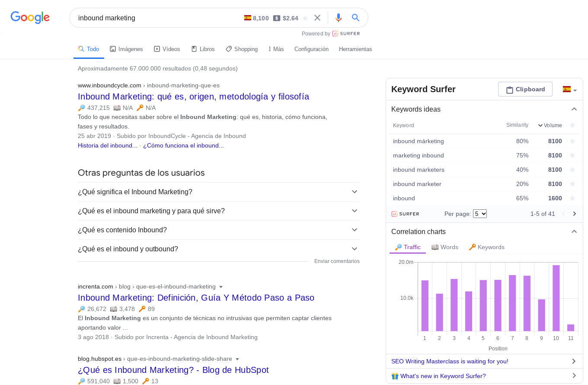
Task: Click the Surfer logo in the keywords panel footer
Action: (405, 214)
